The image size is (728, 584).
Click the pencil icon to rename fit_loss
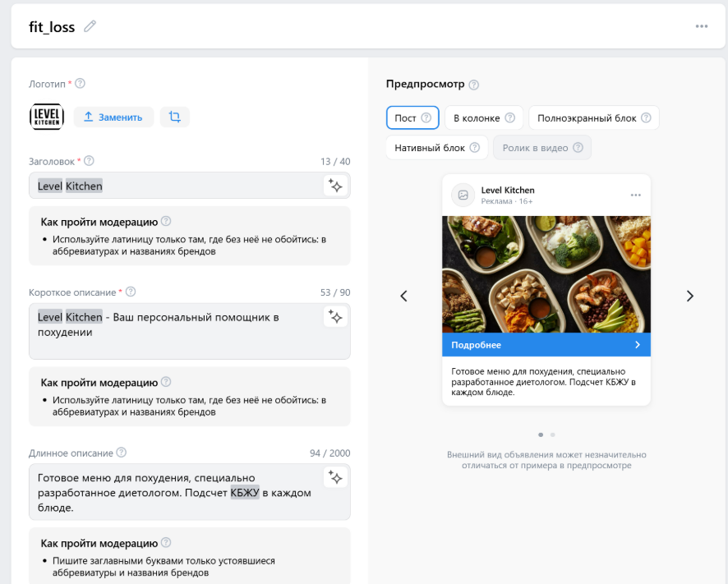[x=90, y=26]
